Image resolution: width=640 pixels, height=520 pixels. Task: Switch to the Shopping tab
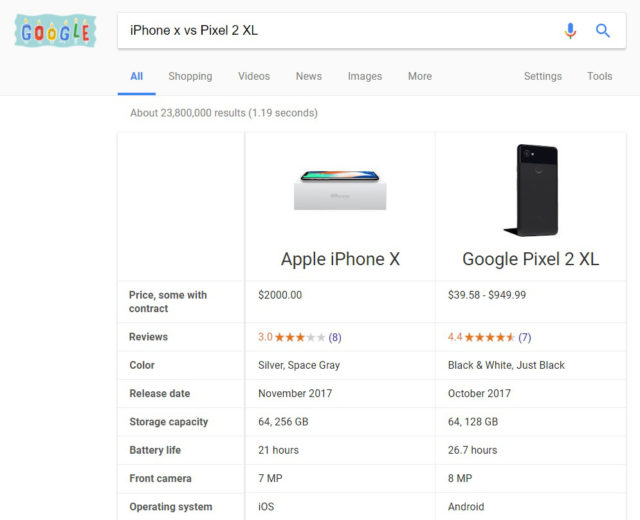click(x=190, y=76)
